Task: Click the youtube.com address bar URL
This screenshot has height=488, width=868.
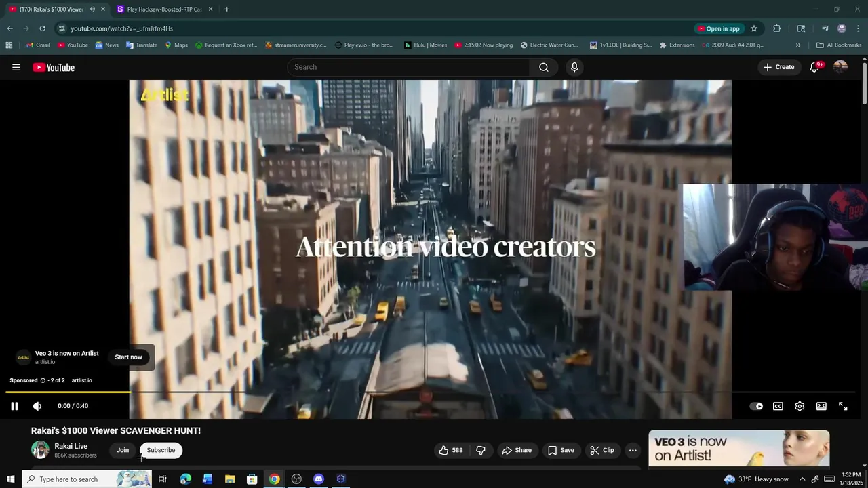Action: click(x=121, y=28)
